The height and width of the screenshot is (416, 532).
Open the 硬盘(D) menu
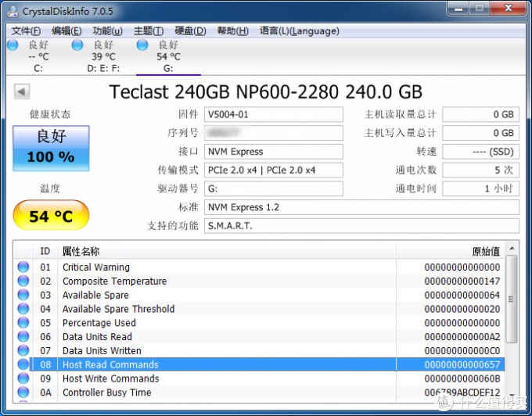[190, 30]
